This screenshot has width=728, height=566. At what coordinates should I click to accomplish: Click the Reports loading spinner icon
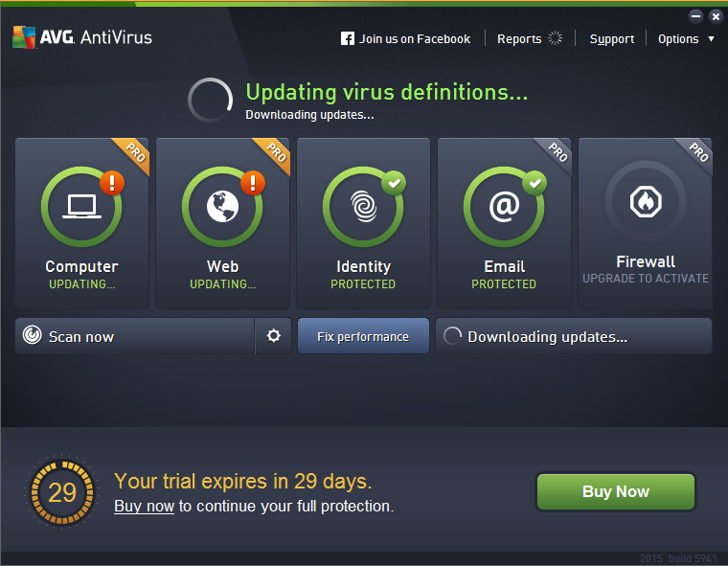(x=555, y=38)
